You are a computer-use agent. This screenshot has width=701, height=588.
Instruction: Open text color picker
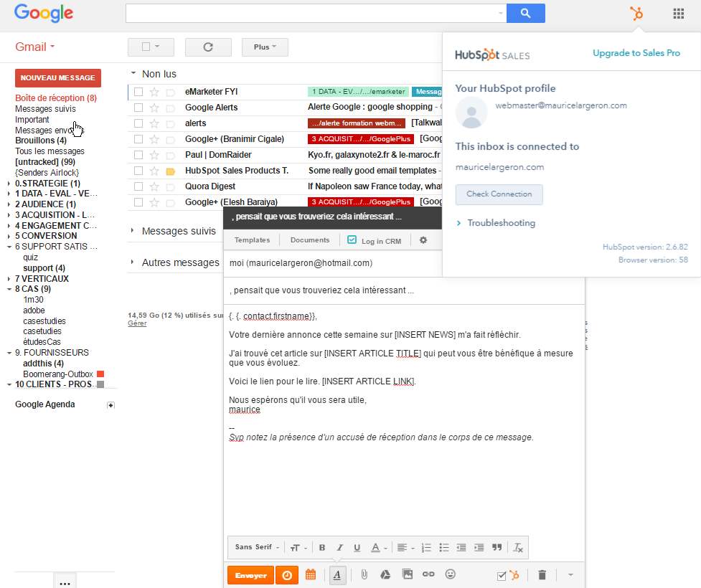point(379,548)
